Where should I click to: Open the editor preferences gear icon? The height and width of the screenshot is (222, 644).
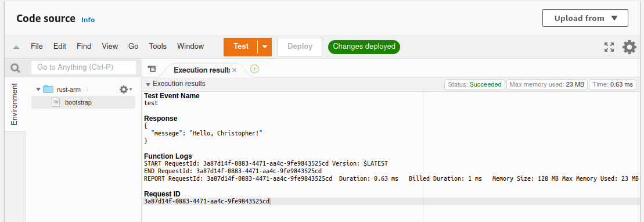629,47
